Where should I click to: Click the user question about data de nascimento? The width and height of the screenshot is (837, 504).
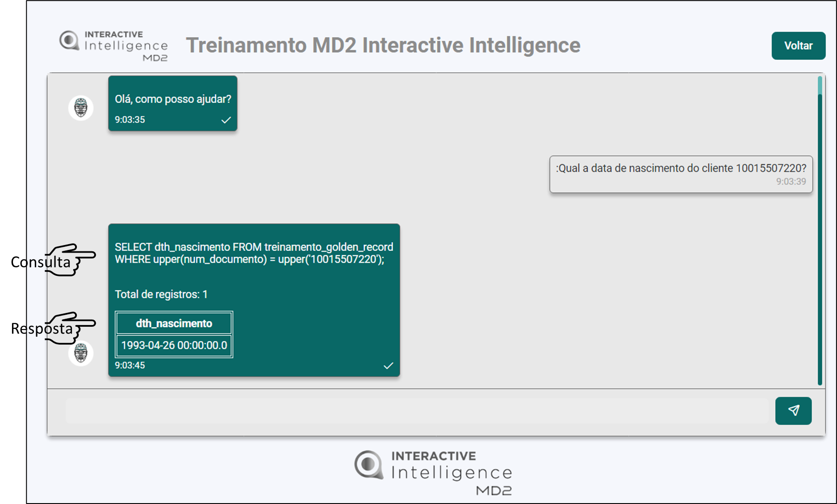point(681,168)
